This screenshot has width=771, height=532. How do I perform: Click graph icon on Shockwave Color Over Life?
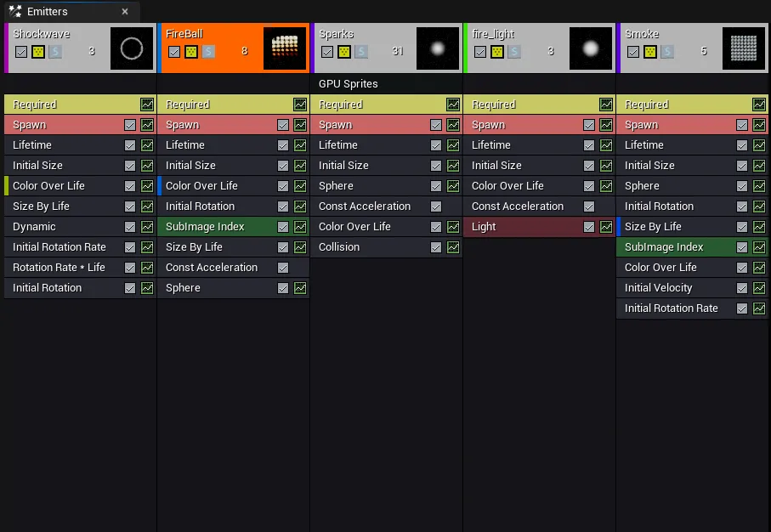147,186
